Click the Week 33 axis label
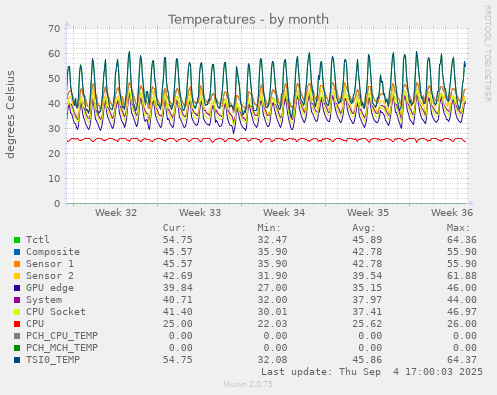 tap(200, 213)
